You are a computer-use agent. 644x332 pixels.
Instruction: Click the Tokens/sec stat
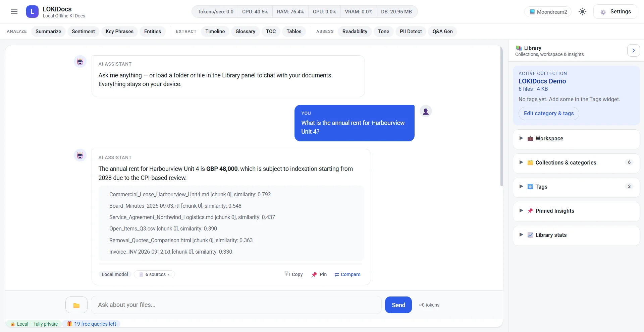(x=215, y=12)
